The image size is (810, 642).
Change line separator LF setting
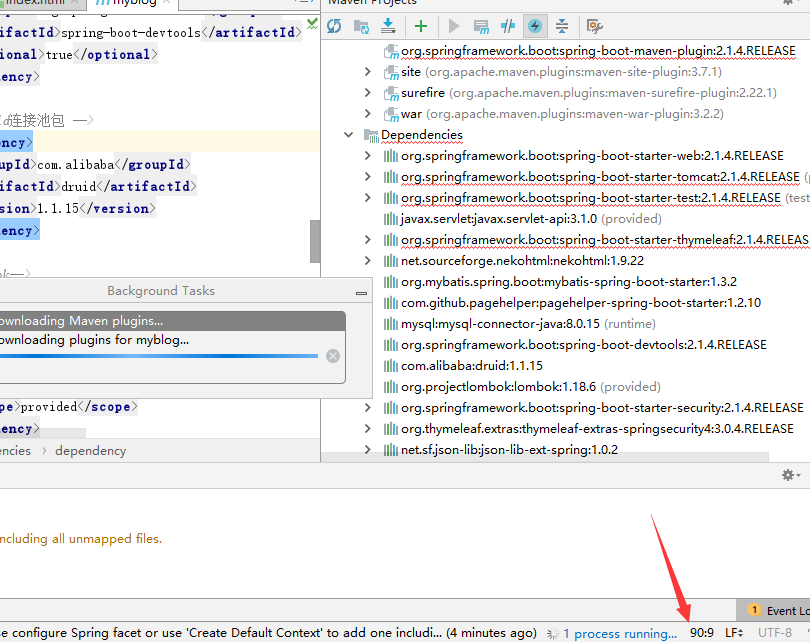click(734, 633)
